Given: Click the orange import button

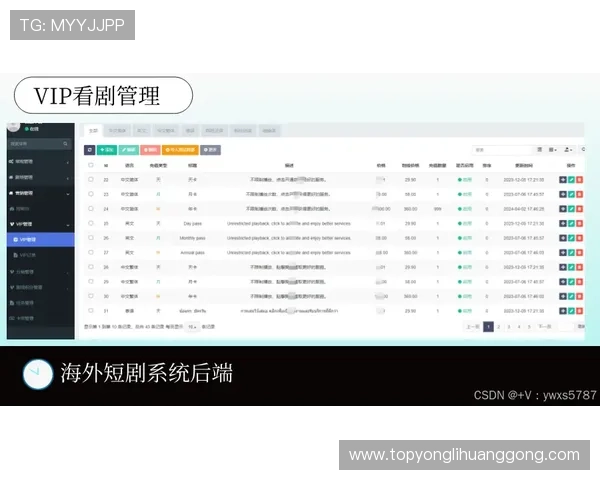Looking at the screenshot, I should 180,150.
